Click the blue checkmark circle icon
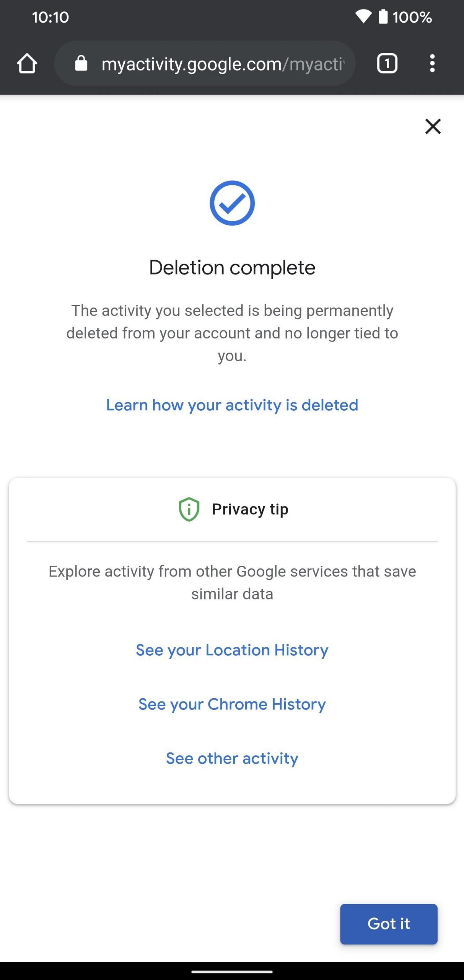 (232, 203)
